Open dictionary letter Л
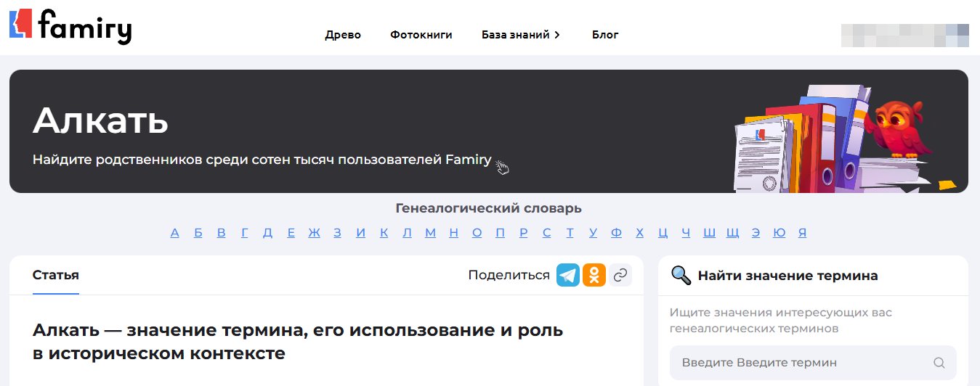This screenshot has width=980, height=386. (407, 233)
